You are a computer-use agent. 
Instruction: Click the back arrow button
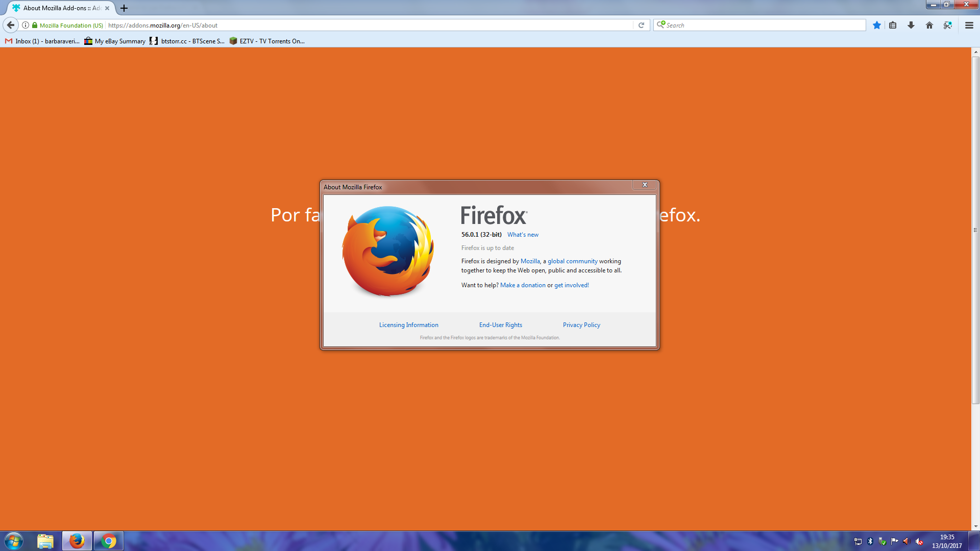point(11,25)
